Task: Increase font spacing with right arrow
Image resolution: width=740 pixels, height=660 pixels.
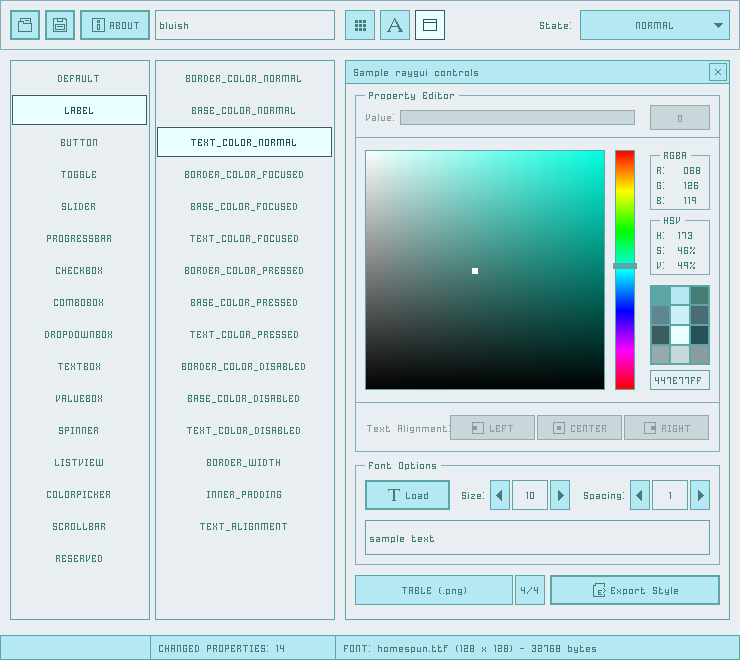Action: (700, 495)
